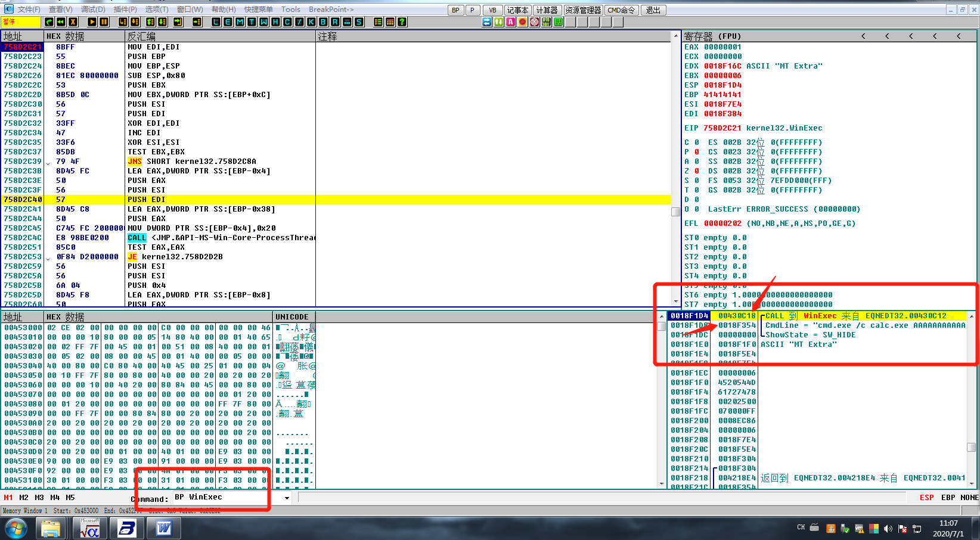Open Call stack window (K icon)
Screen dimensions: 980x540
point(311,21)
